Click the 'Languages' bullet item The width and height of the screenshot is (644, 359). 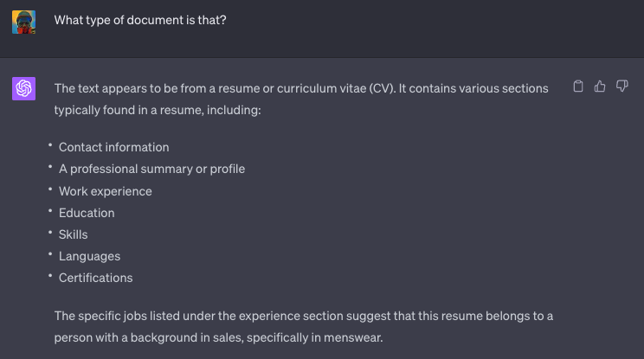pyautogui.click(x=89, y=256)
